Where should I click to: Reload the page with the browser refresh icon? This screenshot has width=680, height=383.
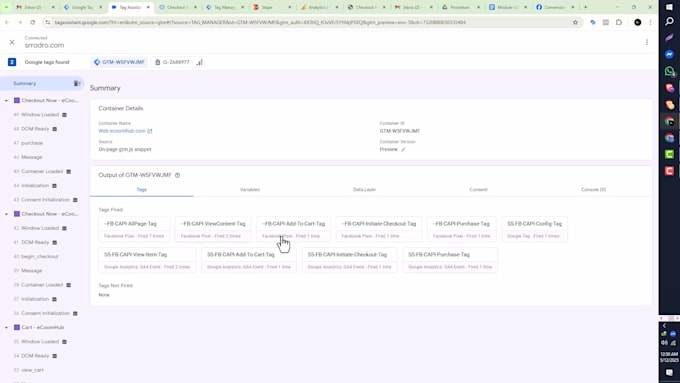coord(33,22)
